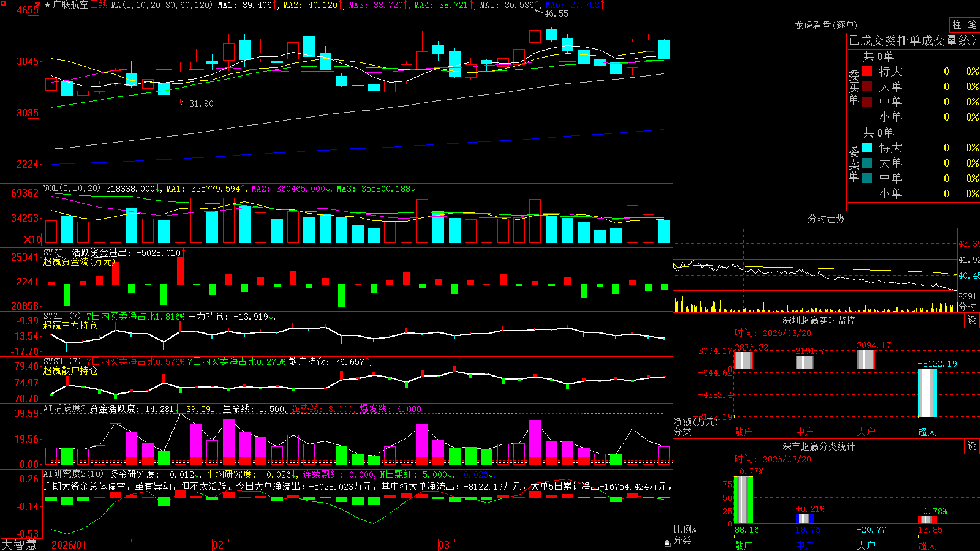Image resolution: width=980 pixels, height=551 pixels.
Task: Click the -8122.19 value above 超大 bar
Action: [937, 364]
